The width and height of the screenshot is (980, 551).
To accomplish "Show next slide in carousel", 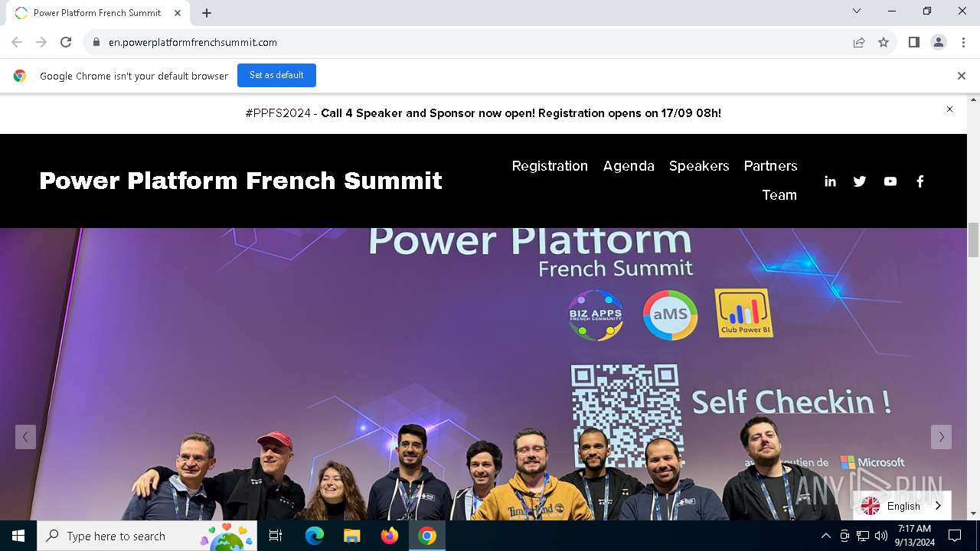I will [x=941, y=437].
